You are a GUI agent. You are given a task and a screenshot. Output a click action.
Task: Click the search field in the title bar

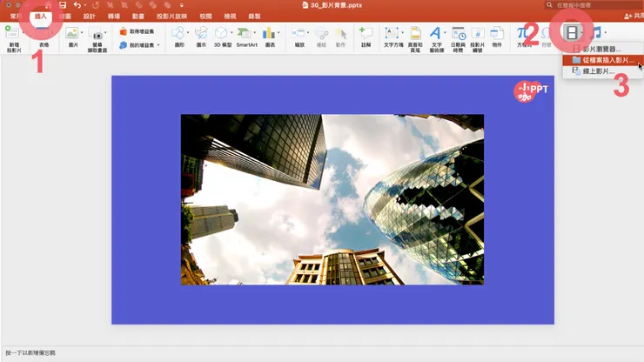594,5
